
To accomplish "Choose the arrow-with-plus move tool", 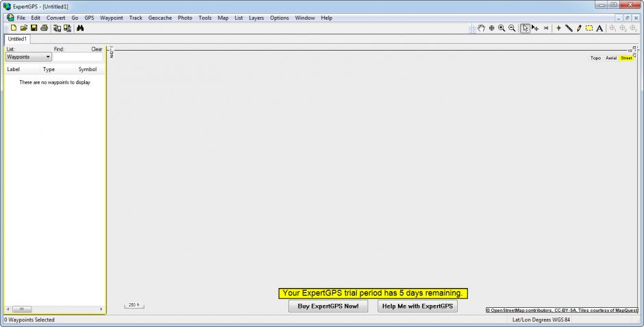I will tap(535, 28).
